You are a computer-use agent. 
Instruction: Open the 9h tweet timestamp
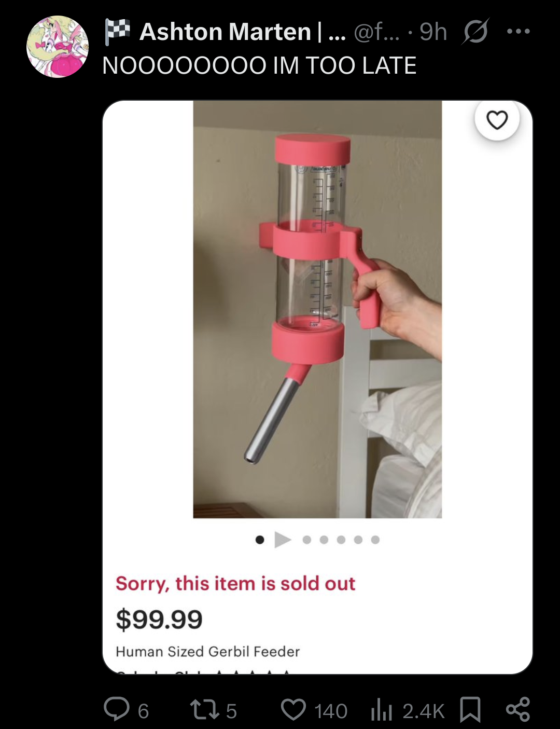pyautogui.click(x=433, y=32)
